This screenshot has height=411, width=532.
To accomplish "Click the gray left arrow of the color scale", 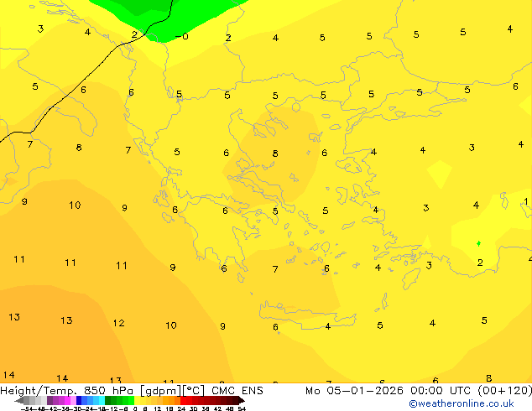I will (x=19, y=401).
